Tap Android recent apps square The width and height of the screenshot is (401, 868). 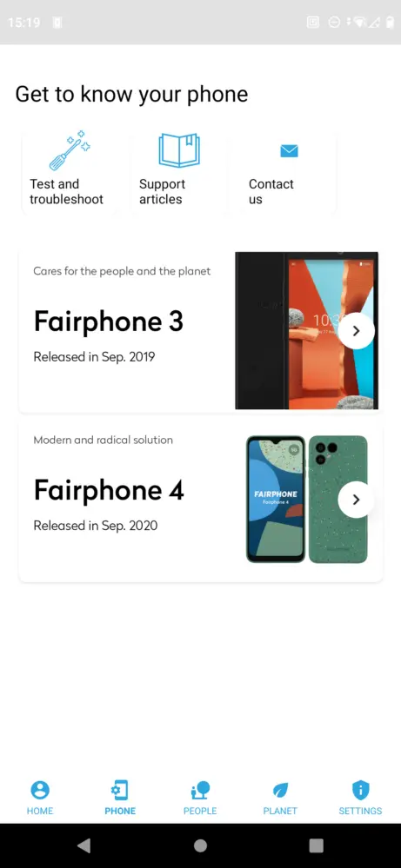coord(317,845)
